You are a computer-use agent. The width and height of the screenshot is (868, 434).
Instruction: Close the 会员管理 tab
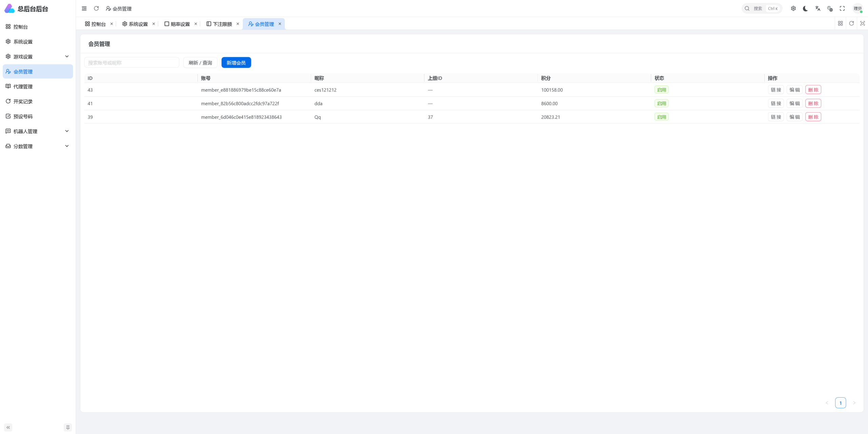point(280,24)
